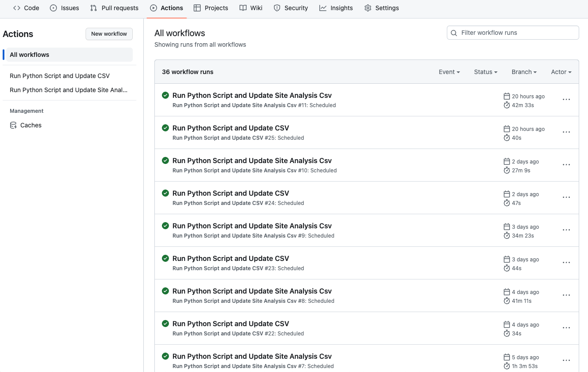This screenshot has width=588, height=372.
Task: Click the Showing runs from all workflows text
Action: coord(200,45)
